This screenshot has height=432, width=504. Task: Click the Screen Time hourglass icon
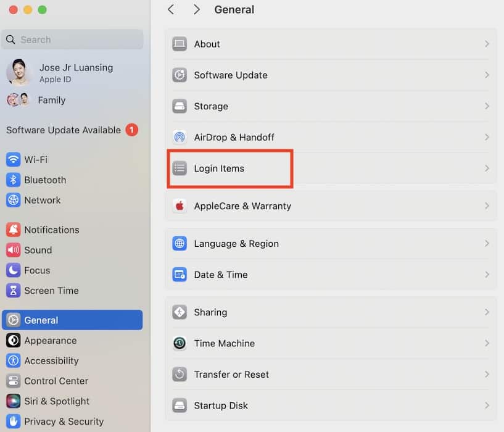13,291
